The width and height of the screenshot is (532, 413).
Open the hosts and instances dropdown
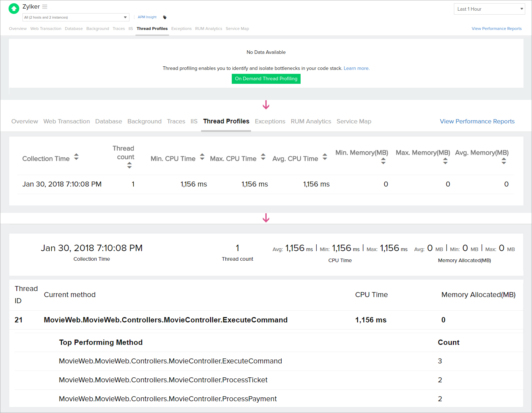click(76, 17)
